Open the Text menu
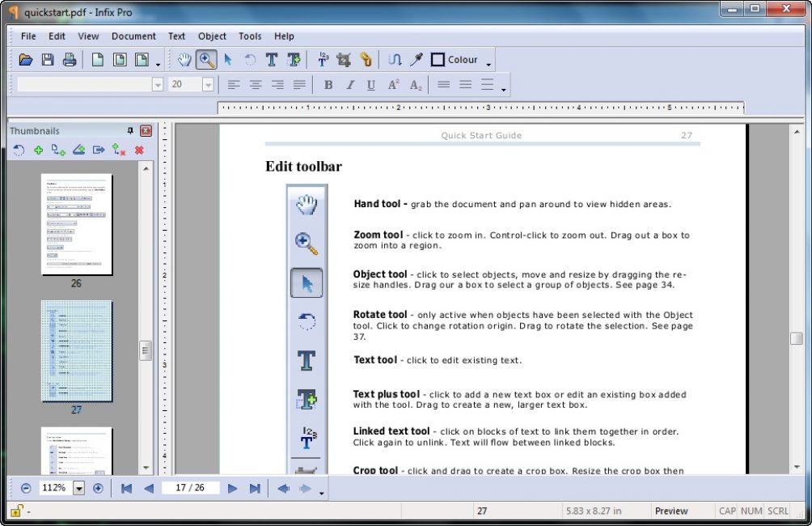Screen dimensions: 812x526 [176, 36]
